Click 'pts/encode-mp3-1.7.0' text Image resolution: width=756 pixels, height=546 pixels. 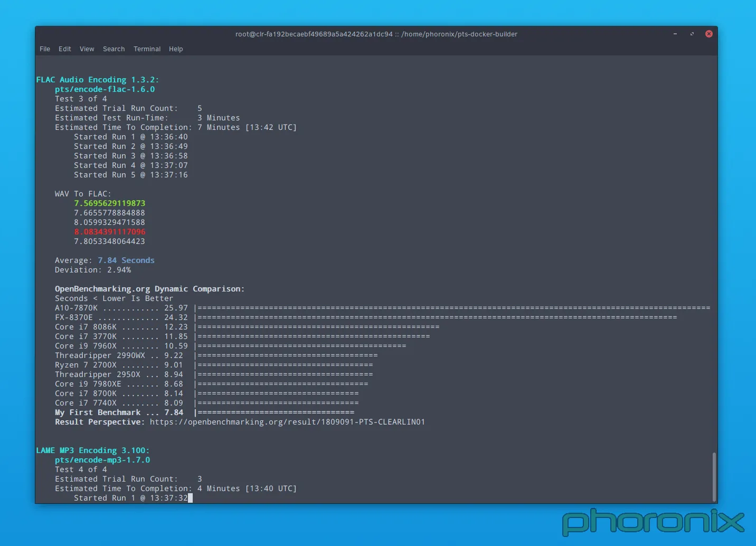click(102, 460)
